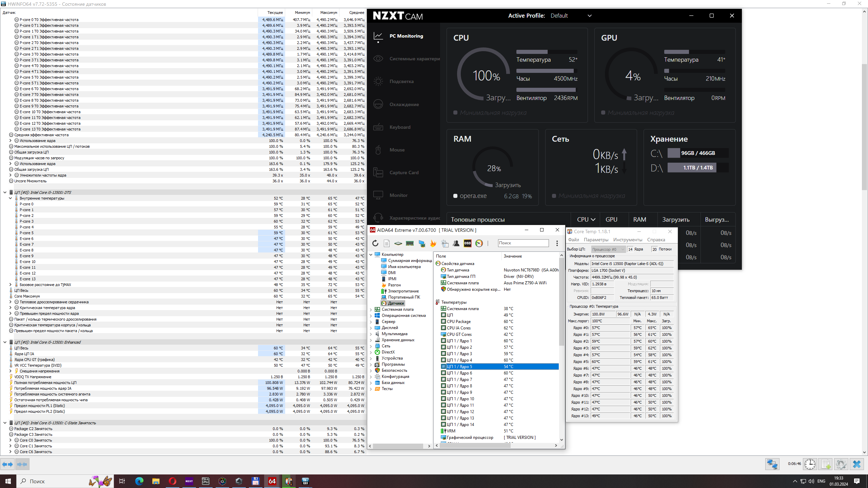Click 'Датчики' item in AIDA64 tree
Screen dimensions: 868x488
tap(396, 303)
